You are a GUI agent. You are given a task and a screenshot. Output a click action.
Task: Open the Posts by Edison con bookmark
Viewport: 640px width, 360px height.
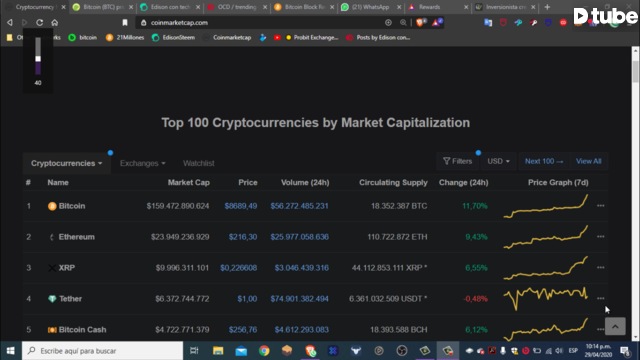378,38
